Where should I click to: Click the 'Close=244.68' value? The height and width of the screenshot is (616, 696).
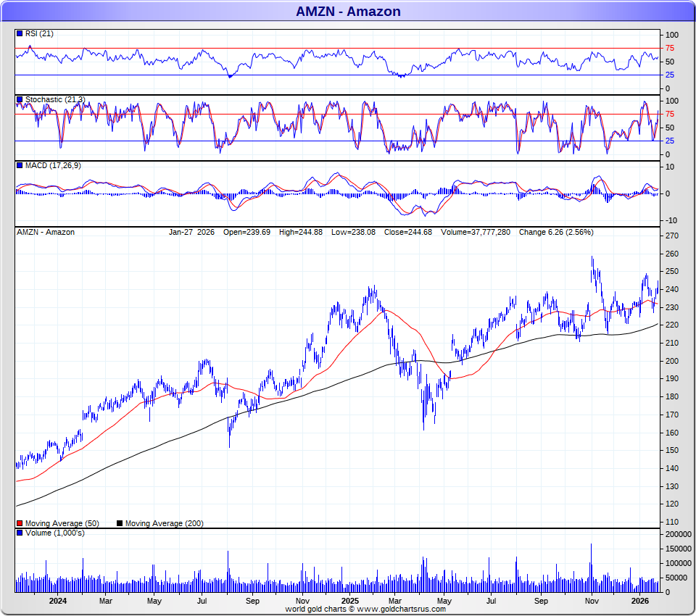pos(408,232)
